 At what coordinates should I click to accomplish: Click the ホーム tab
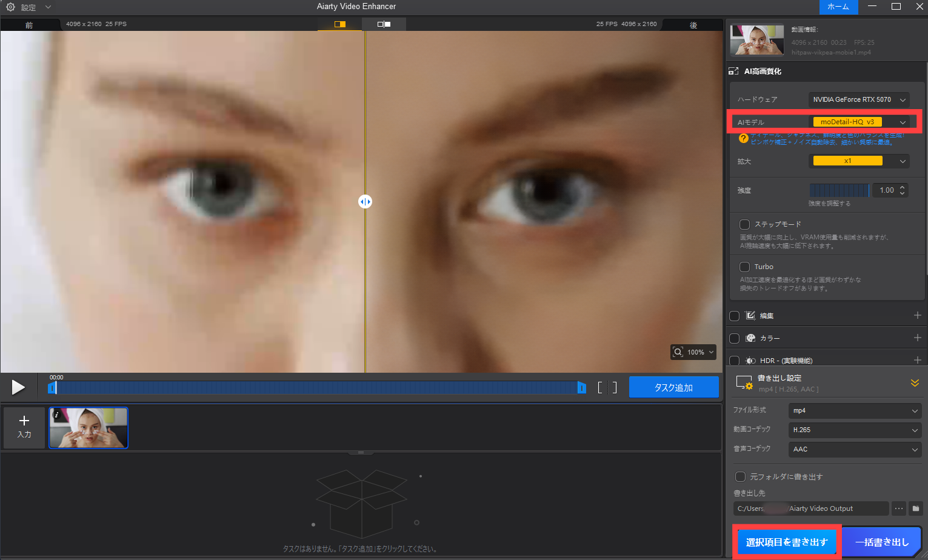(x=838, y=7)
